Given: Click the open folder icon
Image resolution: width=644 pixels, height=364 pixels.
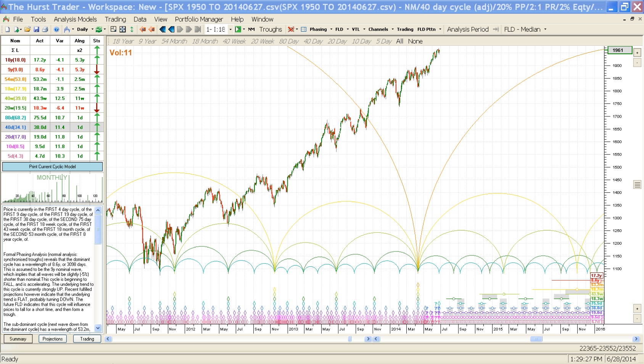Looking at the screenshot, I should coord(27,29).
